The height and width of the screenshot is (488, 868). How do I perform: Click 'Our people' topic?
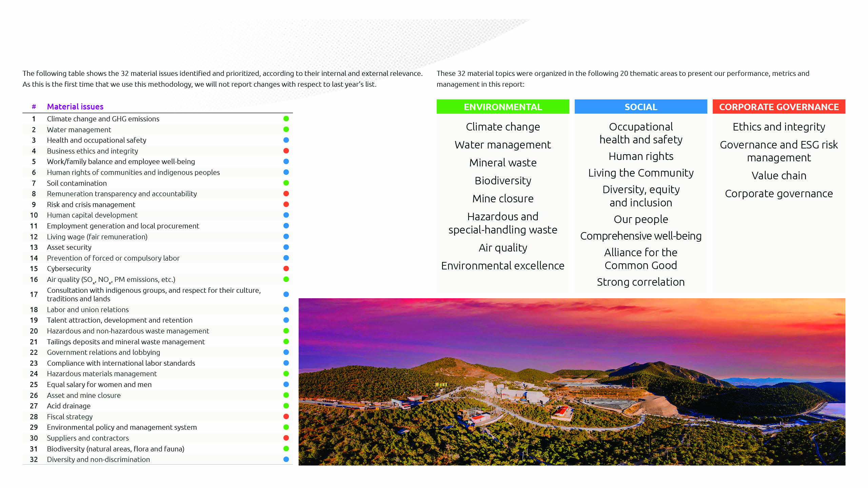point(641,219)
